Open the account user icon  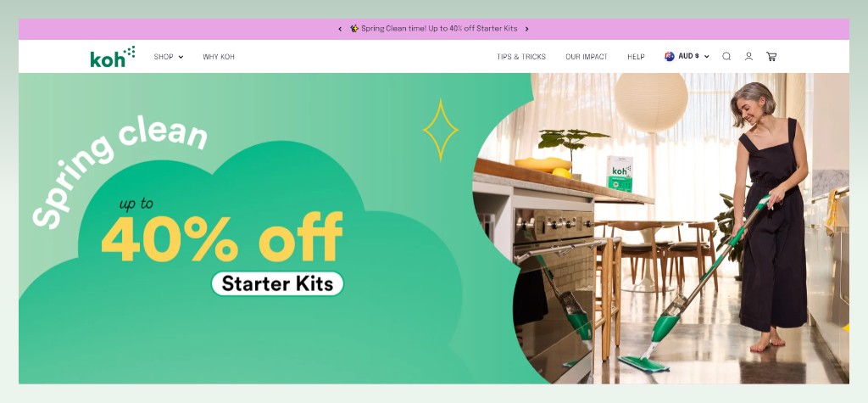748,56
